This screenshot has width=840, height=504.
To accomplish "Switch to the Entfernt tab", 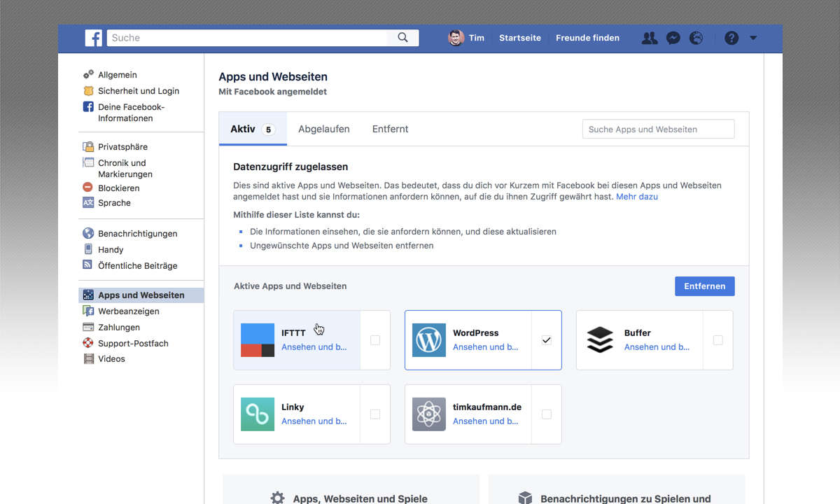I will (390, 129).
